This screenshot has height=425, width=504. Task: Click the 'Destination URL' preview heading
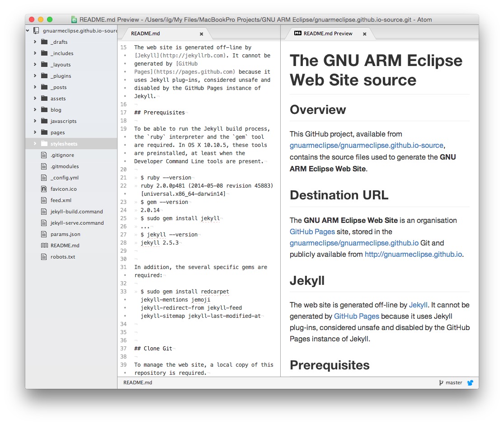339,195
